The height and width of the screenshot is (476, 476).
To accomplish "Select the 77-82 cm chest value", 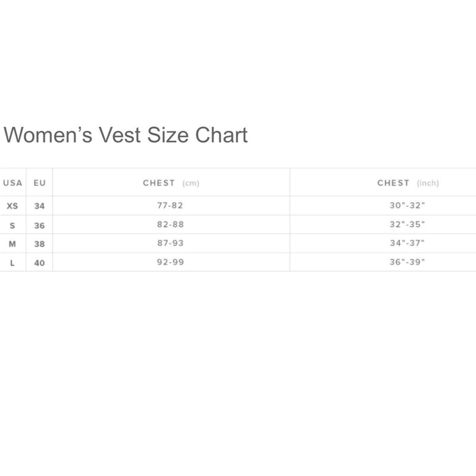I will coord(171,206).
